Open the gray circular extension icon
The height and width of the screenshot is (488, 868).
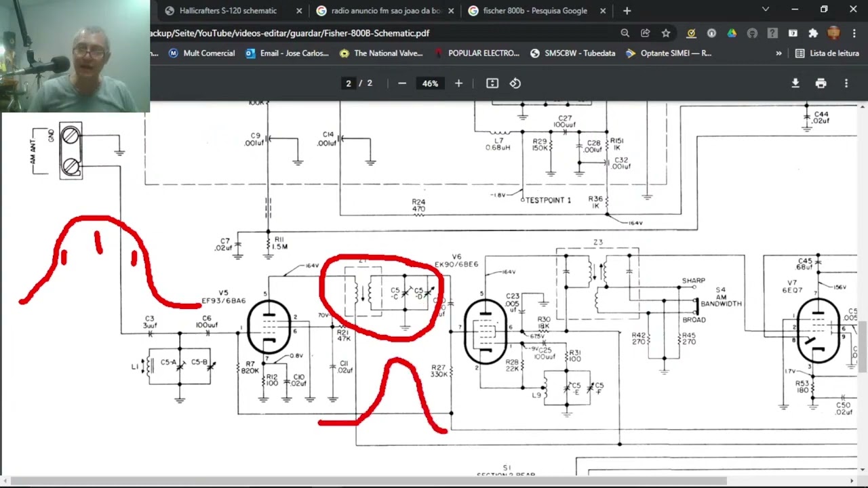[711, 33]
